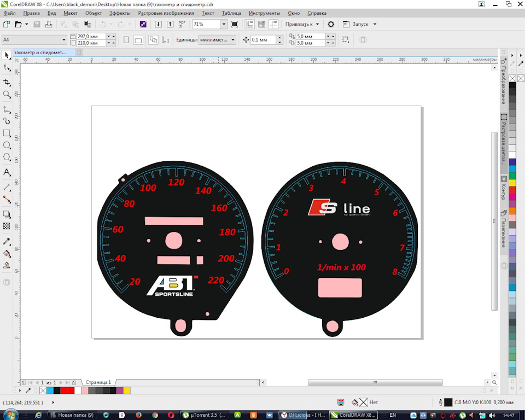Open the Макет menu
This screenshot has height=420, width=525.
coord(71,13)
